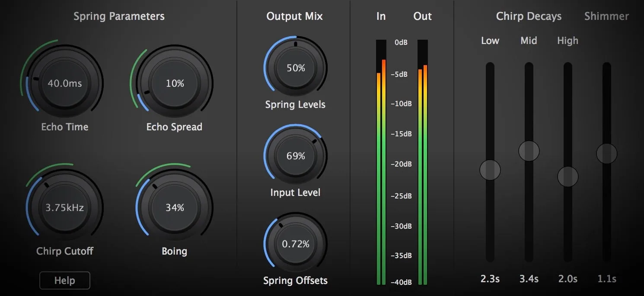The image size is (644, 296).
Task: Click the Output Mix section header
Action: [x=294, y=16]
